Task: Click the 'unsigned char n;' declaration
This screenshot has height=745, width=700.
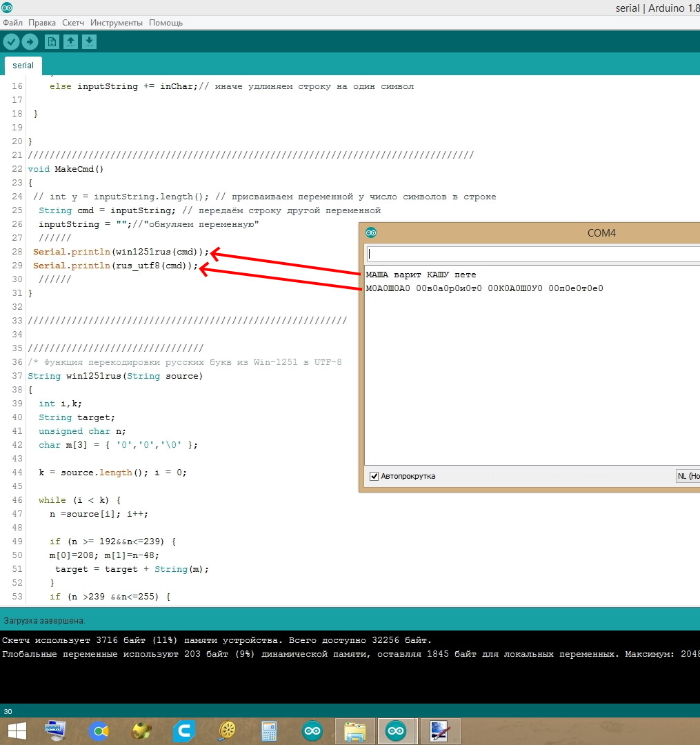Action: click(82, 431)
